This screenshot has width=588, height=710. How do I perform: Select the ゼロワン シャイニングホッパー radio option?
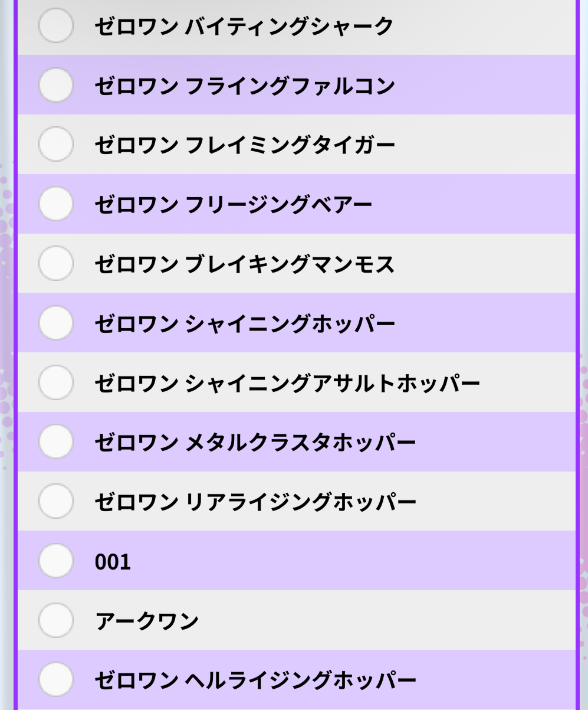(x=56, y=323)
